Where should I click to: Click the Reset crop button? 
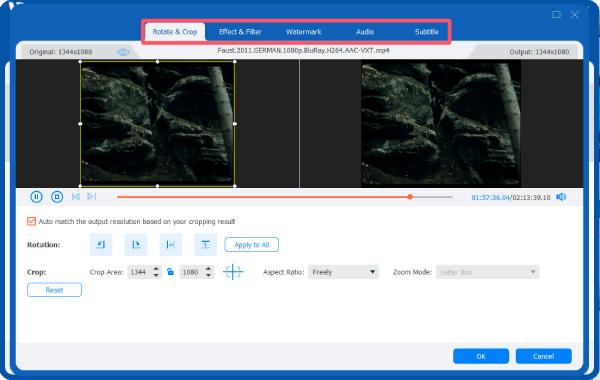coord(54,290)
